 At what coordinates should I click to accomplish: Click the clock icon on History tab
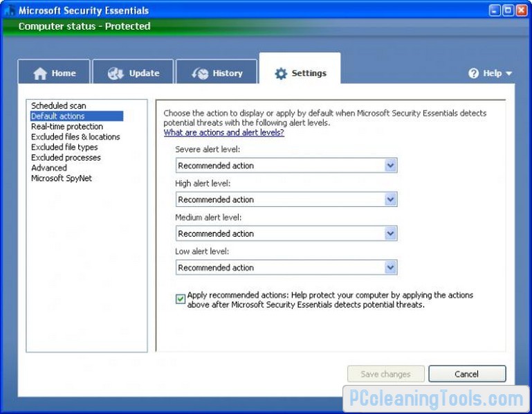pyautogui.click(x=200, y=73)
